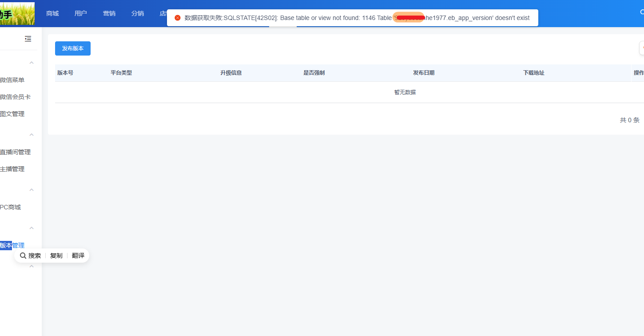The width and height of the screenshot is (644, 336).
Task: Click 翻译 in the selection popup
Action: (x=78, y=256)
